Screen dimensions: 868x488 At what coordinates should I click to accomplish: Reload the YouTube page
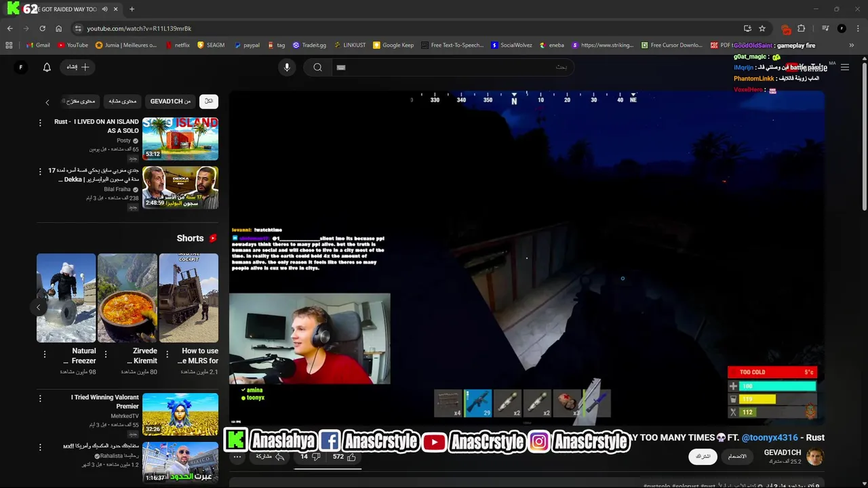click(42, 28)
